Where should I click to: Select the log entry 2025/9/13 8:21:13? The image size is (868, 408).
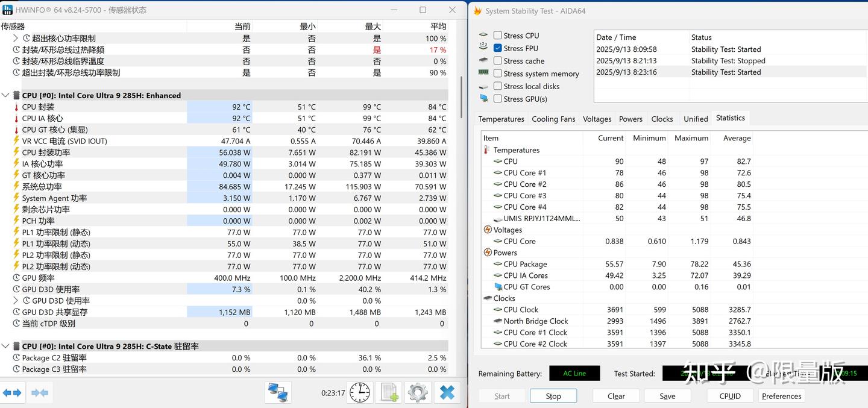729,61
